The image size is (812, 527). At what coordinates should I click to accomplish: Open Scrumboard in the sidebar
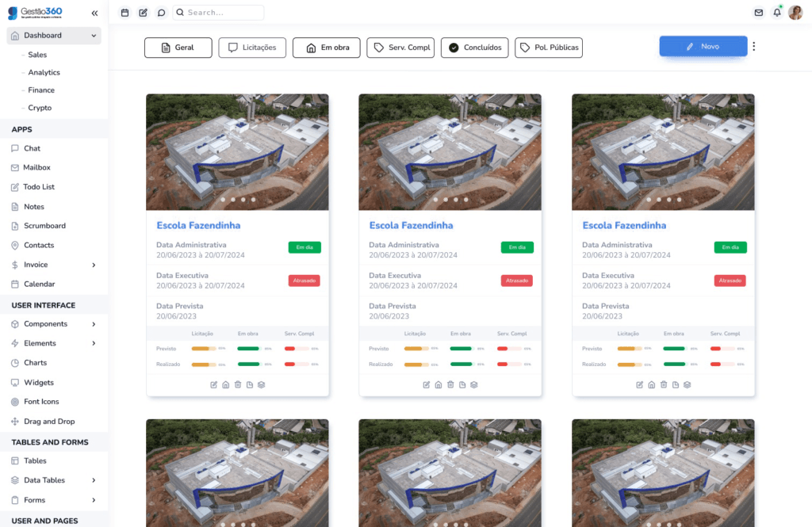coord(44,226)
